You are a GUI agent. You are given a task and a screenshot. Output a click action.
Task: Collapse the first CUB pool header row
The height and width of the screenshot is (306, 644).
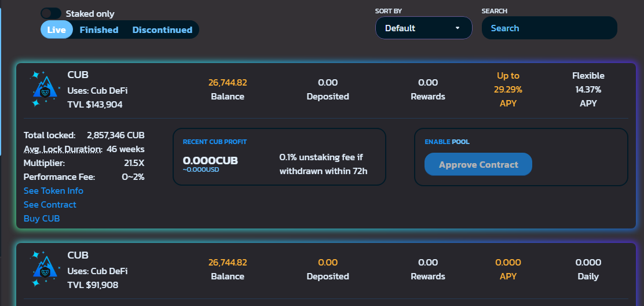click(326, 91)
